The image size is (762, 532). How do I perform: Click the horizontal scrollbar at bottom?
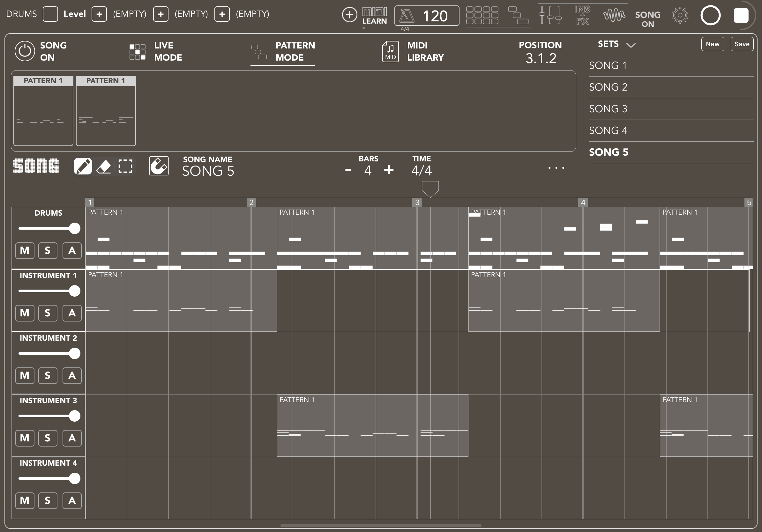tap(381, 525)
